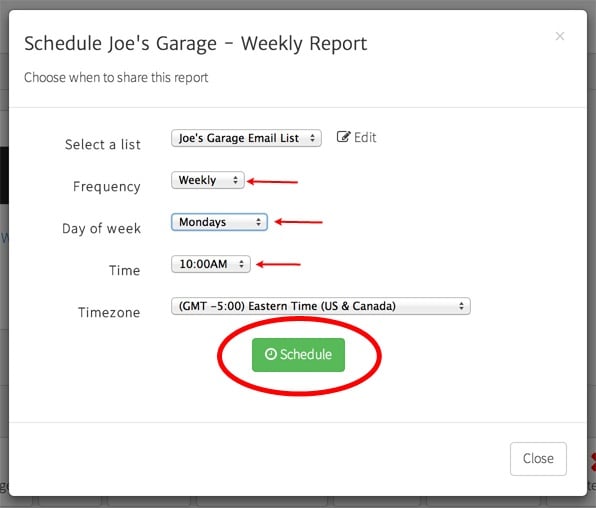
Task: Click the Close button at dialog bottom
Action: point(538,459)
